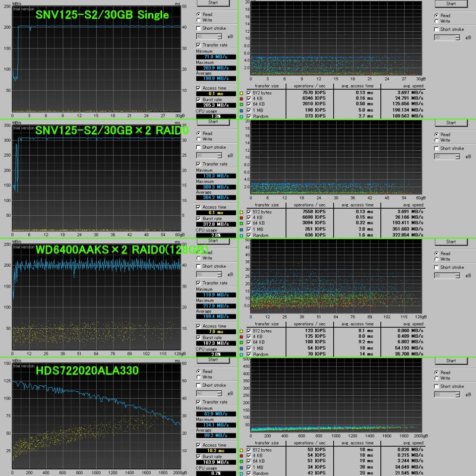Uncheck 4 KB test with 6346 IOPS
The height and width of the screenshot is (476, 476).
click(x=249, y=99)
